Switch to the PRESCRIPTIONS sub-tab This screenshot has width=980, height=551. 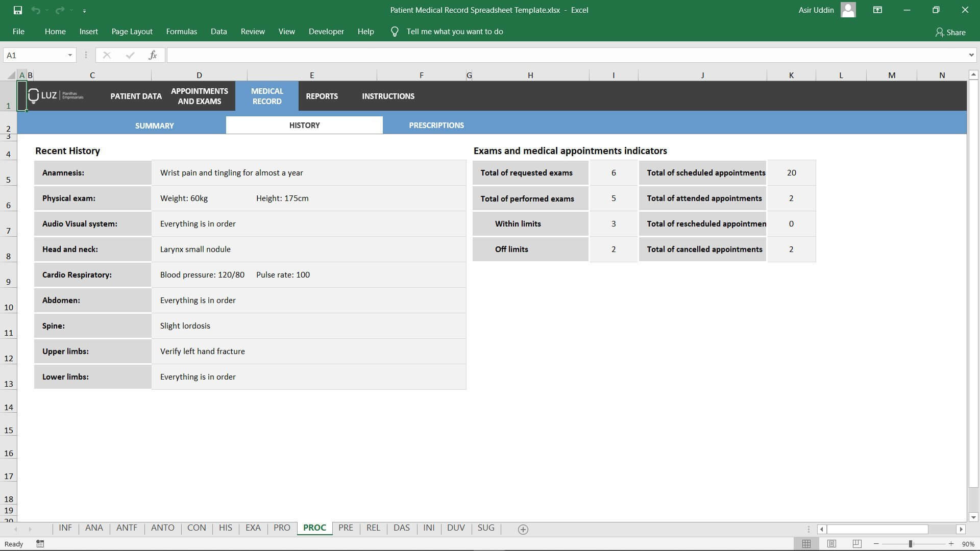click(436, 125)
